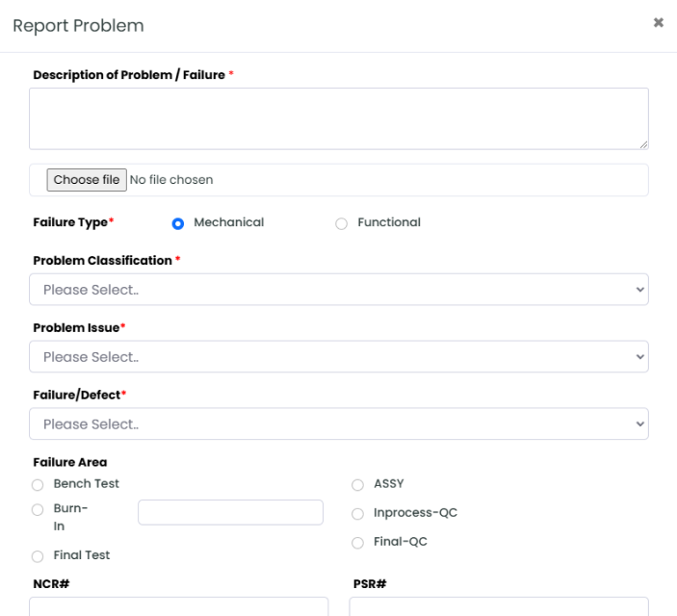Select the Mechanical failure type
The height and width of the screenshot is (616, 677).
click(178, 223)
